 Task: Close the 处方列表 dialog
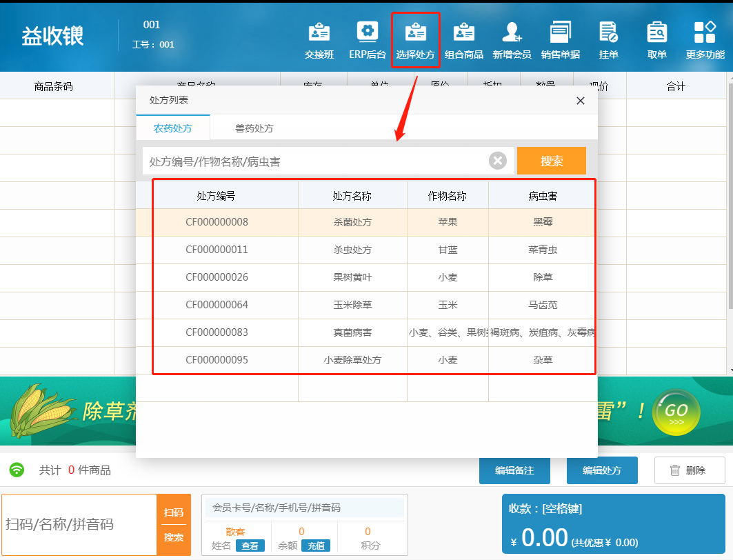point(581,101)
